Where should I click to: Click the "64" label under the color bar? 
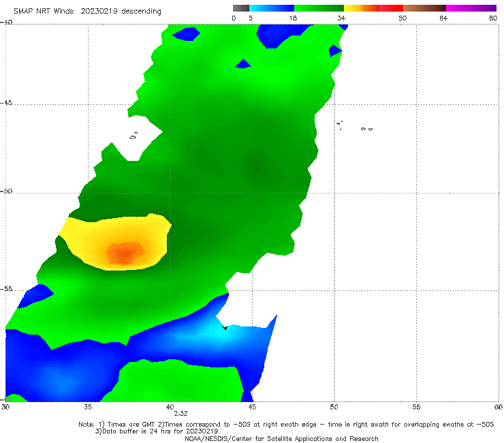[x=443, y=18]
